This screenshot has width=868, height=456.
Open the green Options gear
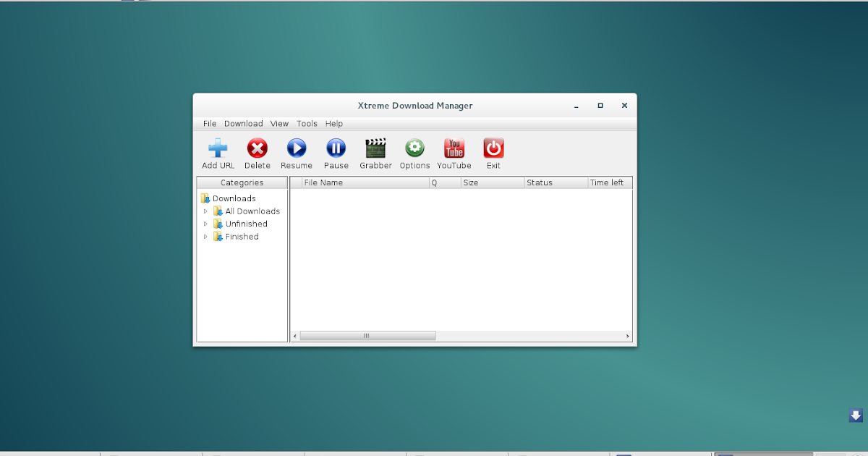click(x=414, y=148)
